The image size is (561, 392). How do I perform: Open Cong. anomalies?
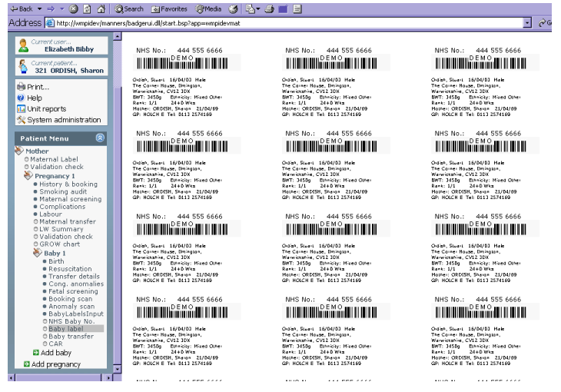(x=76, y=284)
